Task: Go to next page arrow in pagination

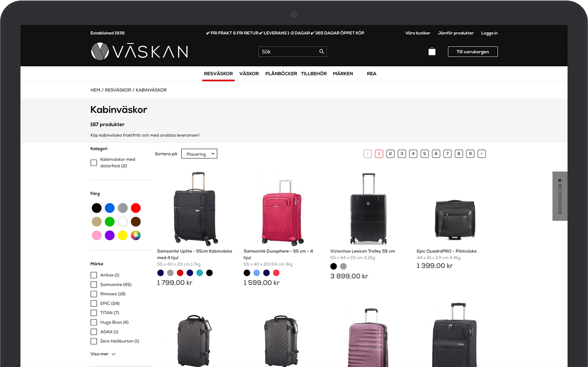Action: (482, 154)
